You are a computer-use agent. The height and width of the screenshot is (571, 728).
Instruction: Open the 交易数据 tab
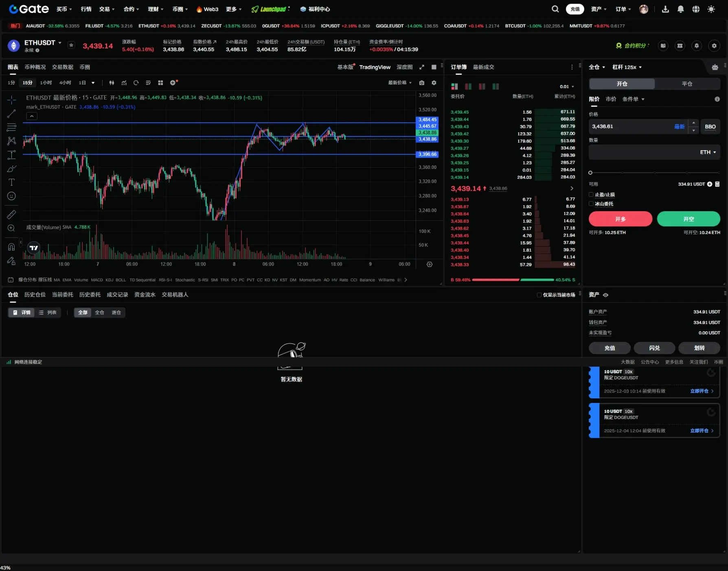(x=62, y=67)
